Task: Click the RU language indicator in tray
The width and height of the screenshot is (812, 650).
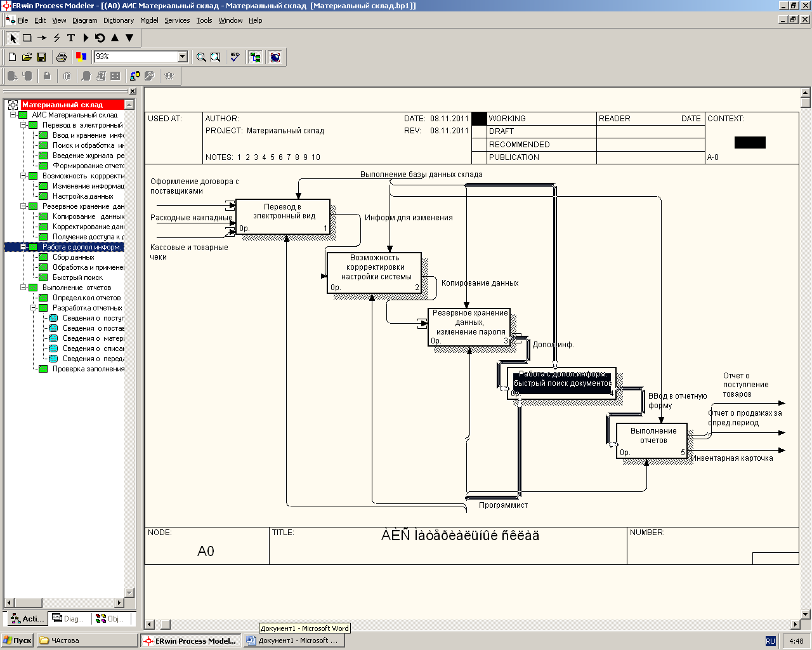Action: point(770,641)
